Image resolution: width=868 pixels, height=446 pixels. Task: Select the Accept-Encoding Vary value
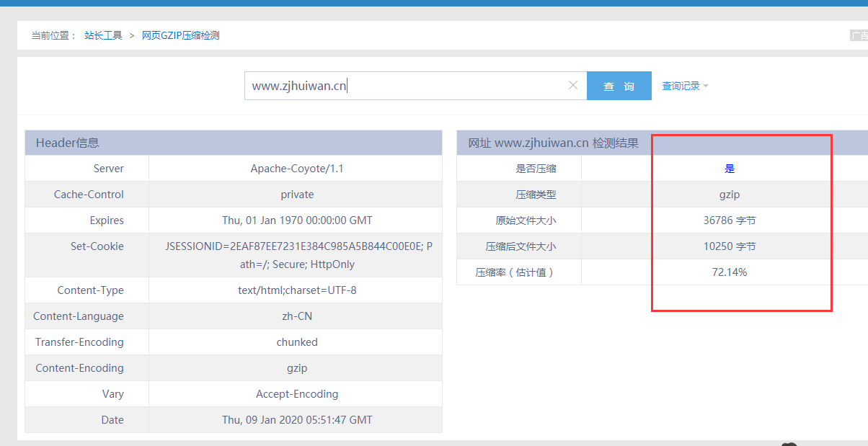297,394
